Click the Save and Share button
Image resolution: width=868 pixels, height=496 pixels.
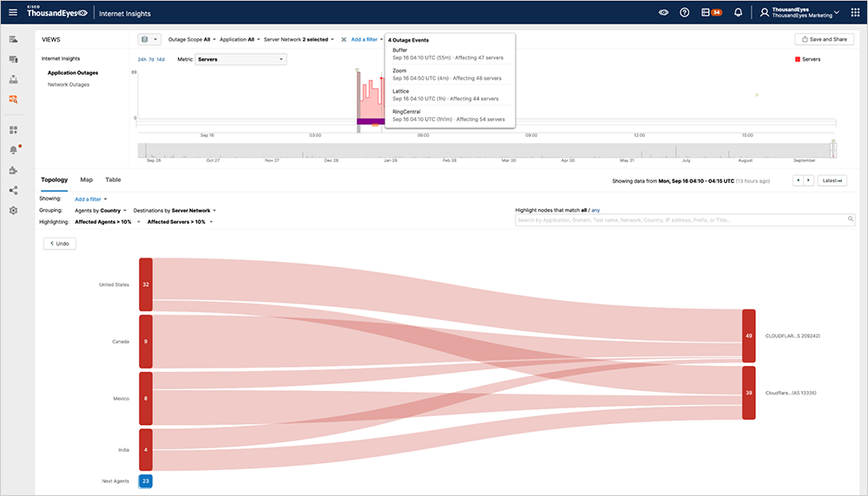824,39
